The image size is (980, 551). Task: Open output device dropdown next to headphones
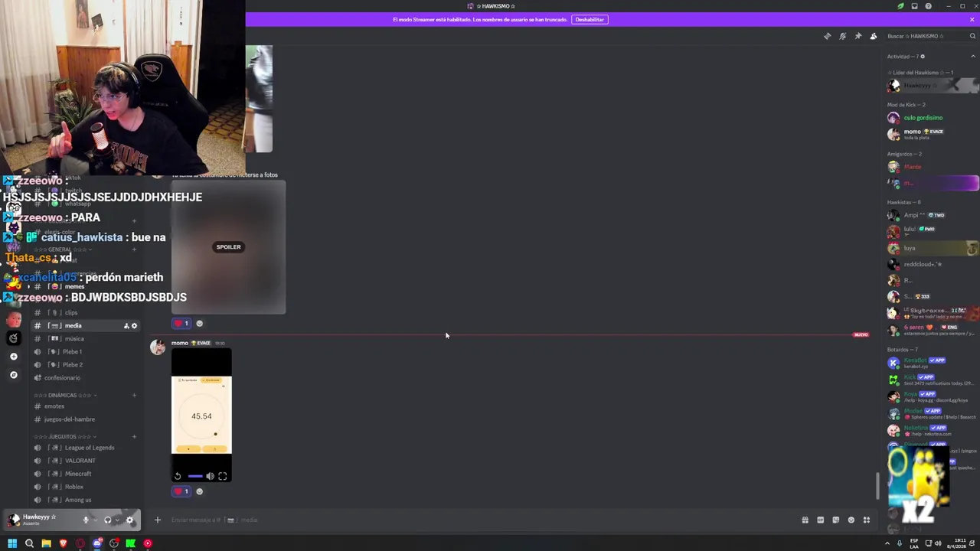(x=116, y=520)
